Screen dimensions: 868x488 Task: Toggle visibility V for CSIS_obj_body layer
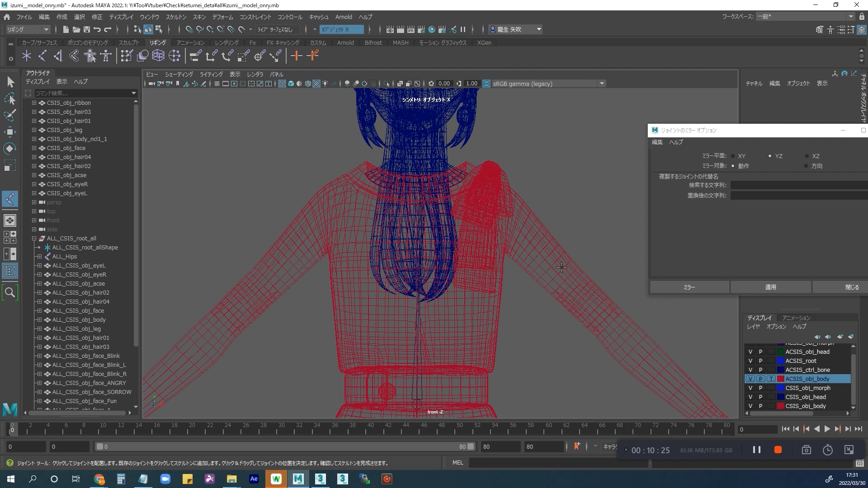pos(750,406)
